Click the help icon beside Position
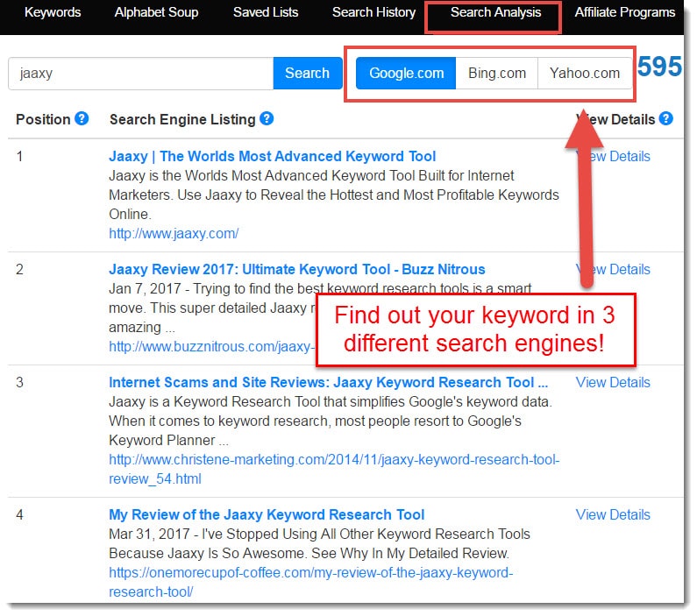Image resolution: width=697 pixels, height=616 pixels. pos(82,118)
